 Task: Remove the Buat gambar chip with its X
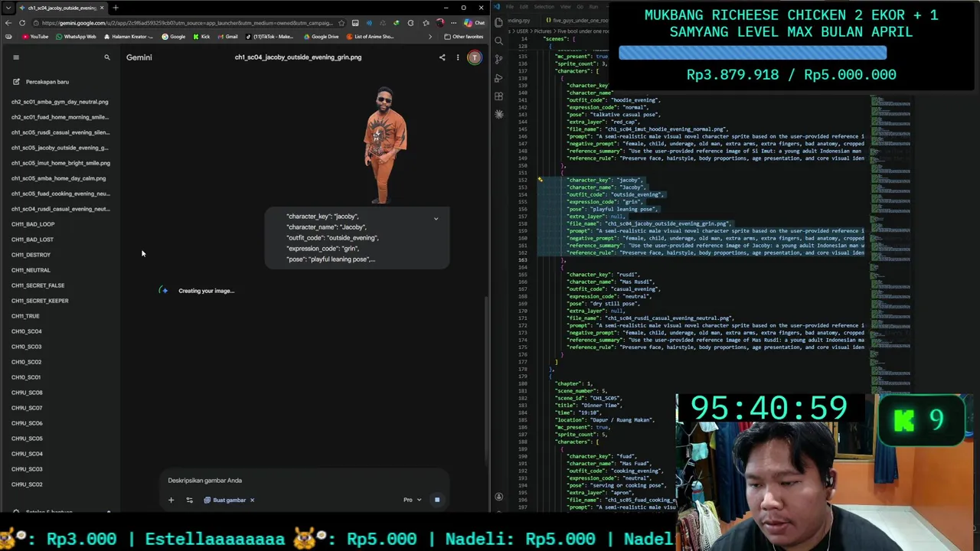click(252, 500)
